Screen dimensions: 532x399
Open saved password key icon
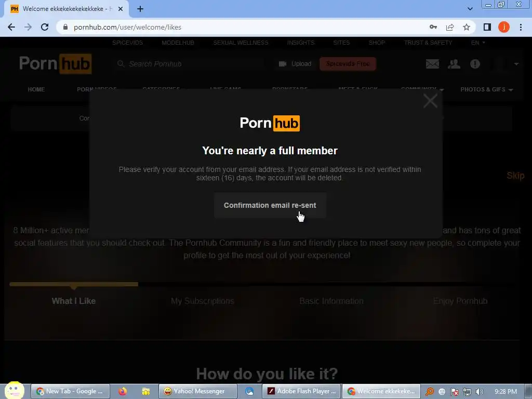tap(433, 27)
